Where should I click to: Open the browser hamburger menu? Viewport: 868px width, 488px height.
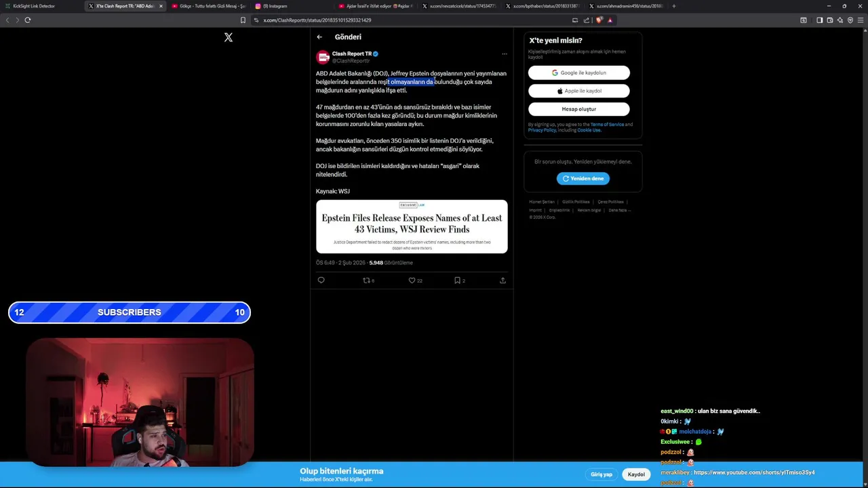[861, 20]
